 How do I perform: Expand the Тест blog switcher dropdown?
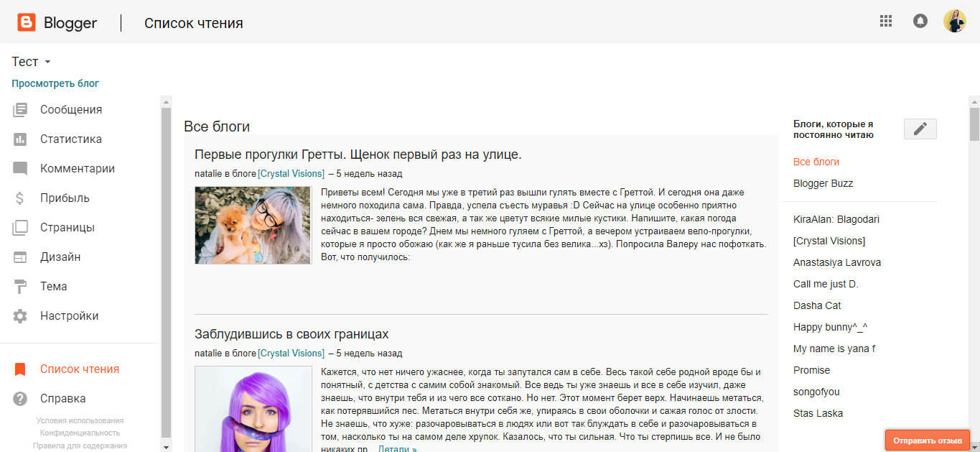[x=30, y=62]
